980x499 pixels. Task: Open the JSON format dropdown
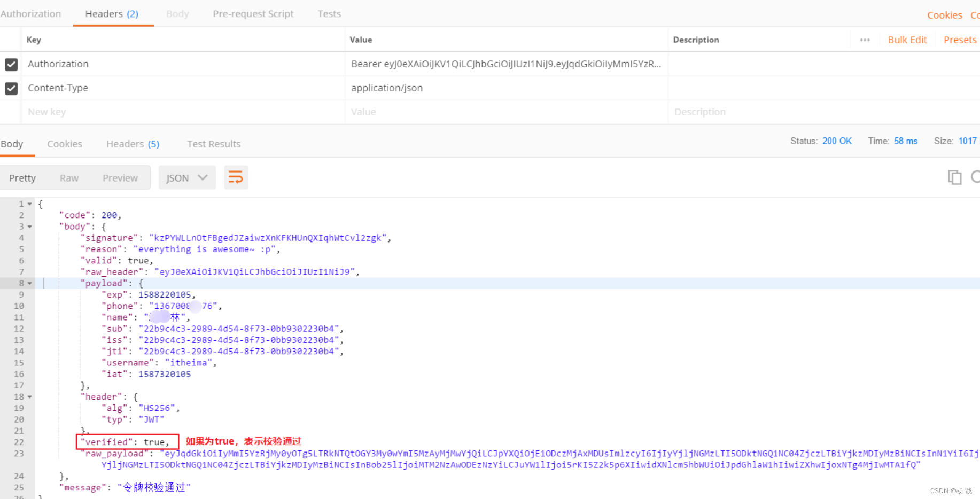[186, 177]
